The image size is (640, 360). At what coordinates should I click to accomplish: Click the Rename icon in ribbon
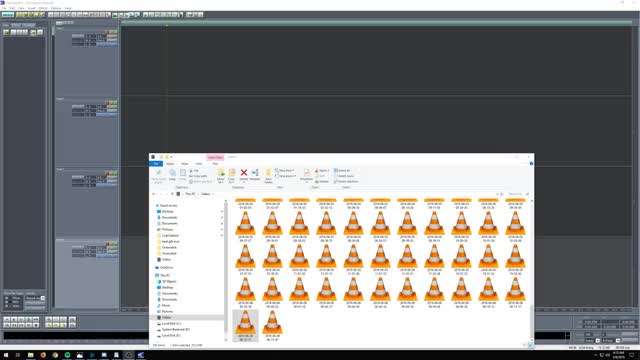[x=255, y=175]
